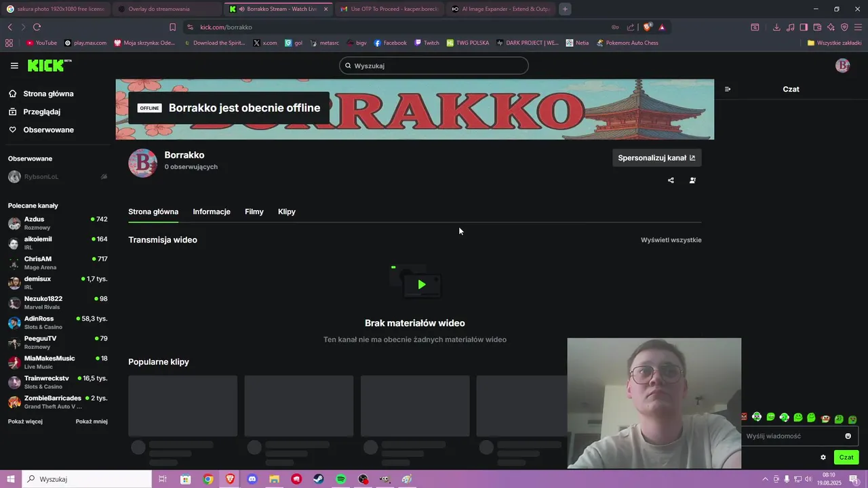Click the Borrakko channel avatar
Image resolution: width=868 pixels, height=488 pixels.
point(143,163)
